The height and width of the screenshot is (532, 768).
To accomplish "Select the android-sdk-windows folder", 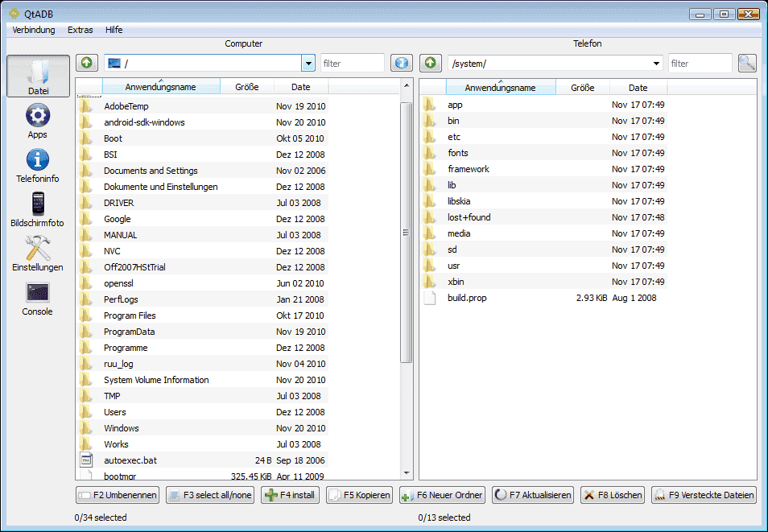I will pyautogui.click(x=203, y=122).
